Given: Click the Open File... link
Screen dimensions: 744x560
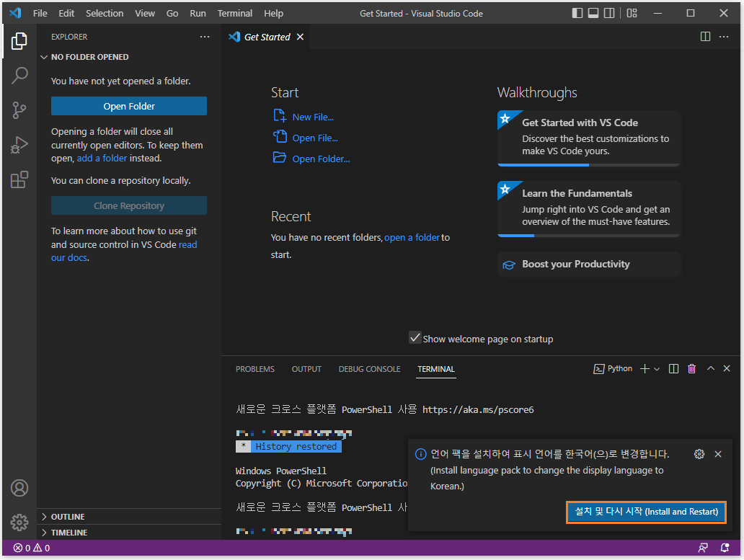Looking at the screenshot, I should click(315, 138).
